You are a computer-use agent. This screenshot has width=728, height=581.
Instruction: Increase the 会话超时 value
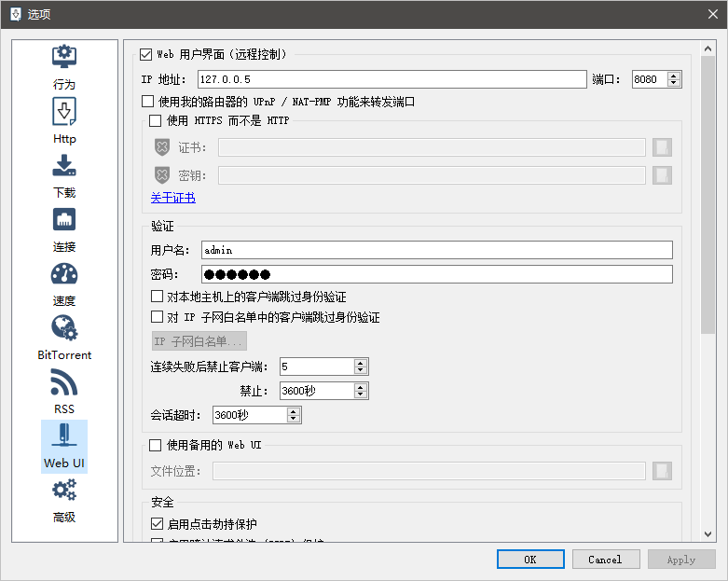[x=293, y=411]
